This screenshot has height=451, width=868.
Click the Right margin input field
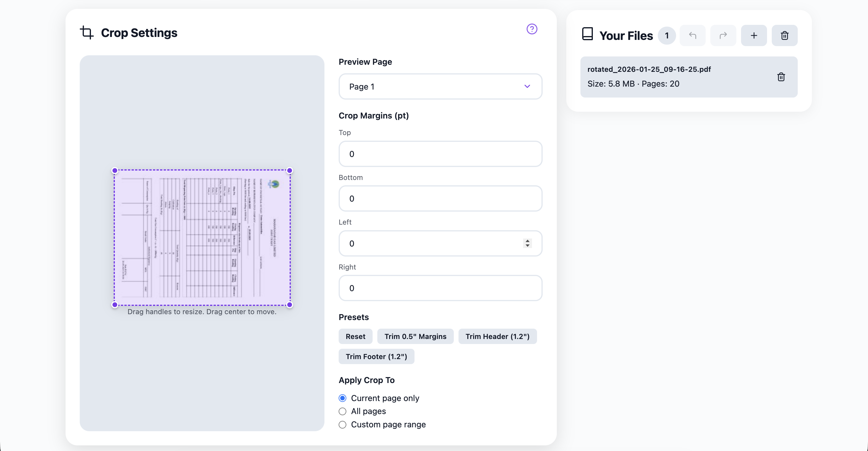(440, 288)
